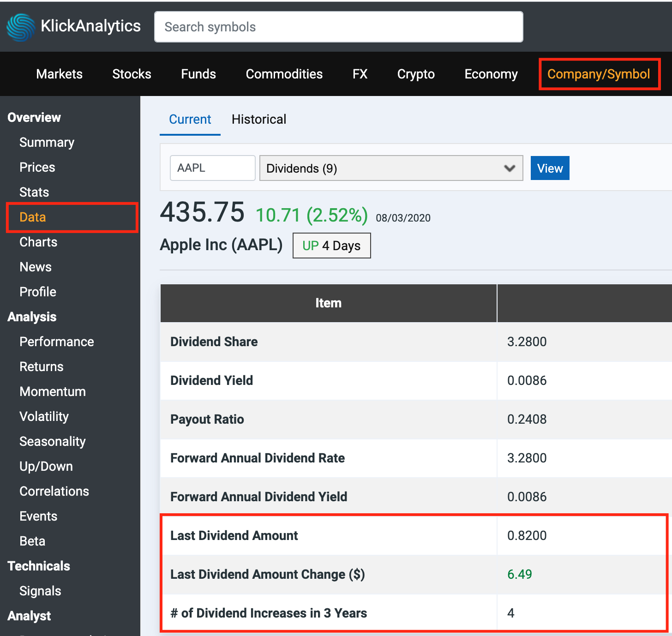Select # of Dividend Increases in 3 Years
Viewport: 672px width, 636px height.
point(269,613)
